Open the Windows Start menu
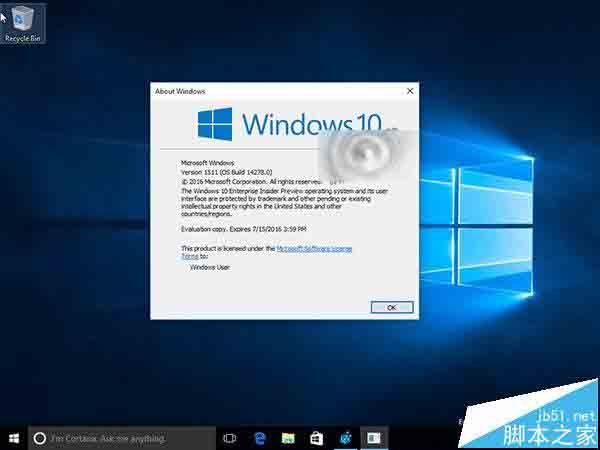This screenshot has height=450, width=600. pyautogui.click(x=14, y=439)
